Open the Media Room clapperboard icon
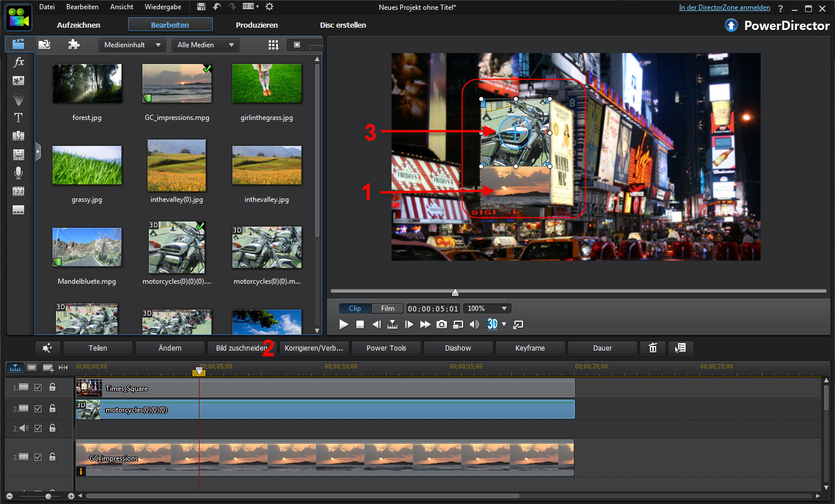The width and height of the screenshot is (835, 504). [x=19, y=44]
